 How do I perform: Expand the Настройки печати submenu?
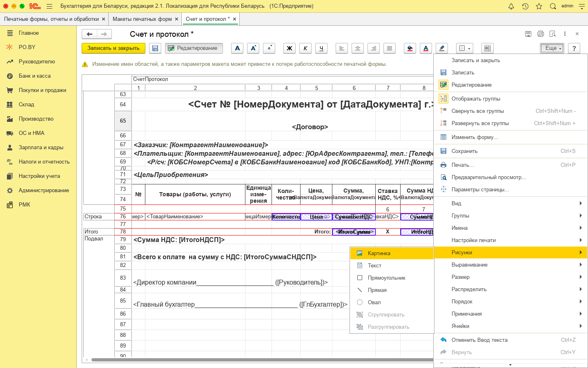(510, 240)
